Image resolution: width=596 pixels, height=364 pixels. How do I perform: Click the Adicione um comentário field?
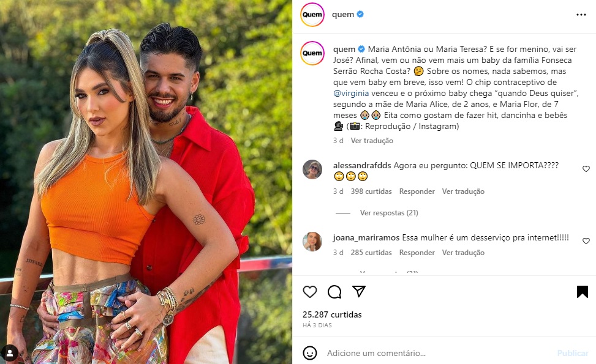(437, 353)
